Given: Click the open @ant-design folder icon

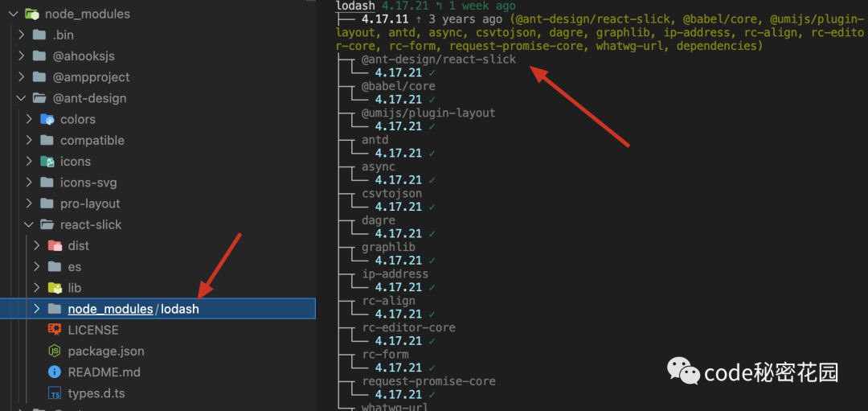Looking at the screenshot, I should tap(39, 98).
